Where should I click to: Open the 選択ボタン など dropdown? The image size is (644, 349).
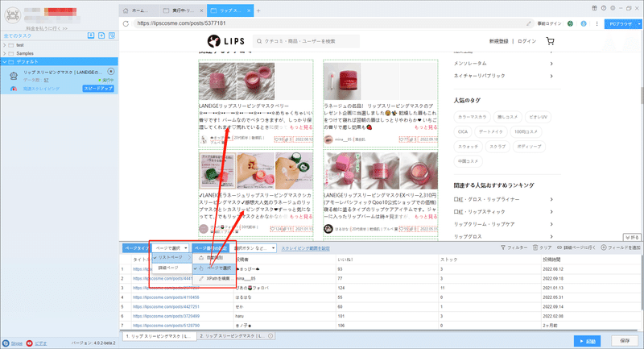(x=254, y=248)
